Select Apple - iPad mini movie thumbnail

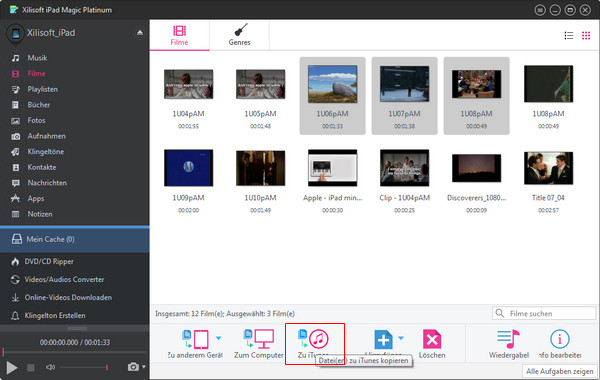(333, 168)
